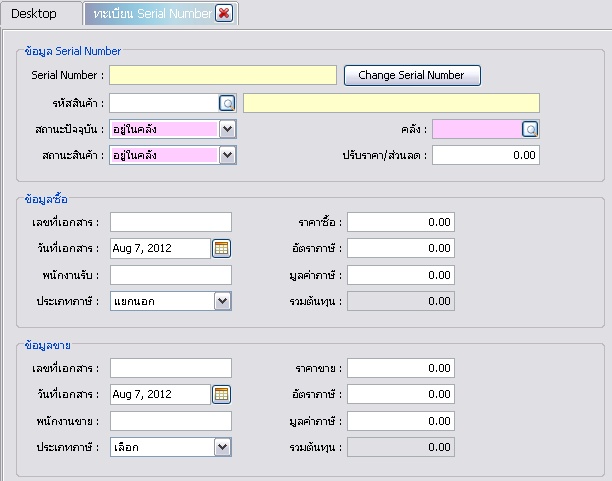Viewport: 612px width, 481px height.
Task: Expand the สถานะสินค้า dropdown
Action: (227, 155)
